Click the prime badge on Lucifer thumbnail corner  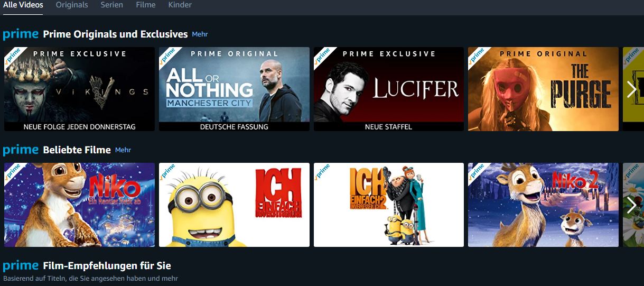click(322, 56)
